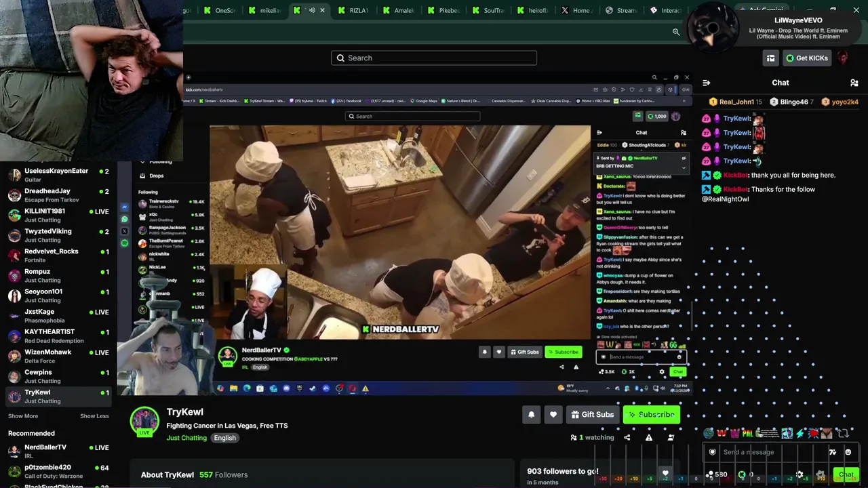This screenshot has height=488, width=868.
Task: Follow TryKewl with the heart icon
Action: [x=553, y=415]
